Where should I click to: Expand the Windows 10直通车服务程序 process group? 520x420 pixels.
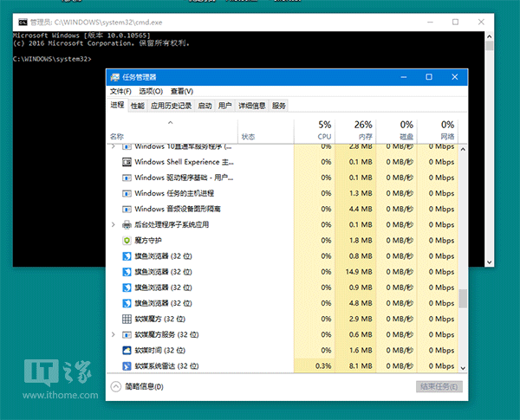pos(114,146)
